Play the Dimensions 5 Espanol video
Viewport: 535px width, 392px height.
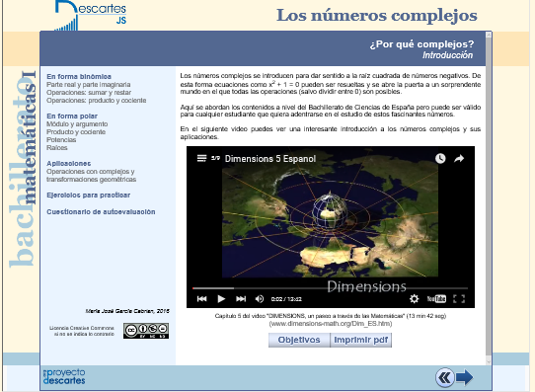click(x=221, y=299)
